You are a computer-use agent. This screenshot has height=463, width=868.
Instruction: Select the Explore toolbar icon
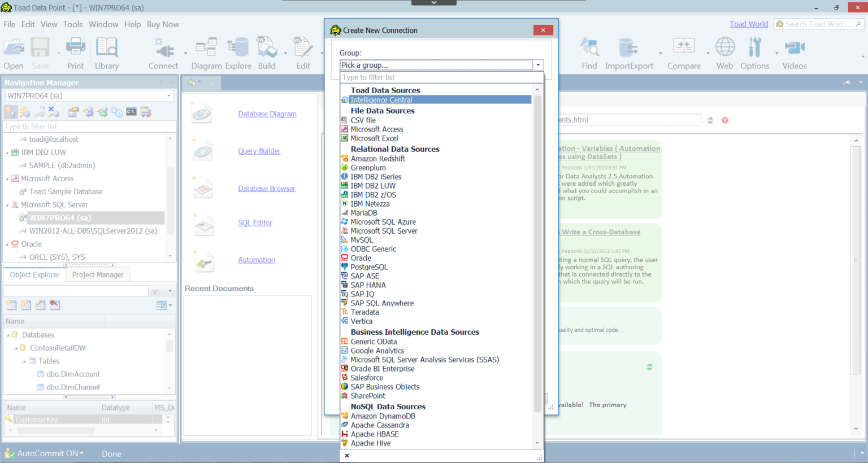pyautogui.click(x=238, y=52)
